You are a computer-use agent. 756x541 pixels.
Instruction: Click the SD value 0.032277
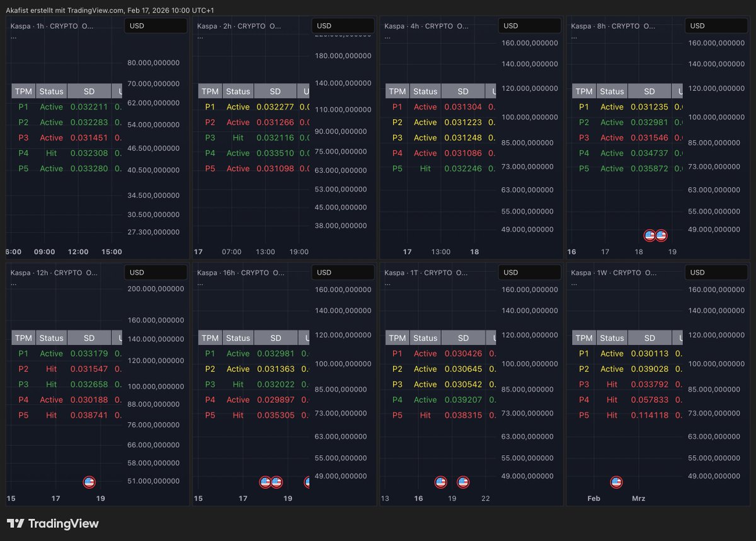point(276,107)
